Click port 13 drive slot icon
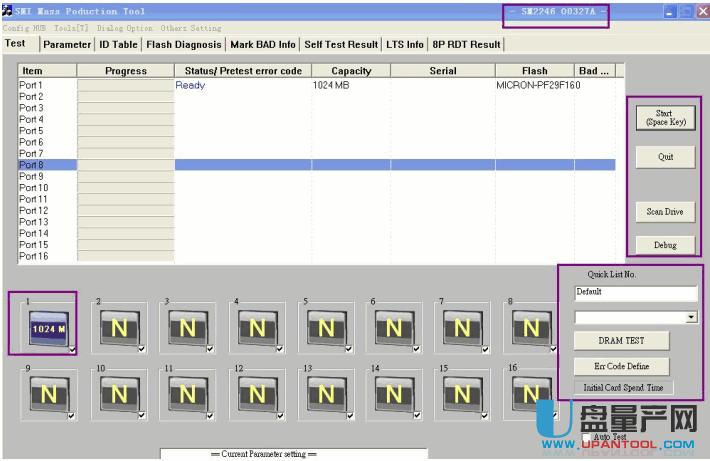This screenshot has width=710, height=461. [x=324, y=396]
